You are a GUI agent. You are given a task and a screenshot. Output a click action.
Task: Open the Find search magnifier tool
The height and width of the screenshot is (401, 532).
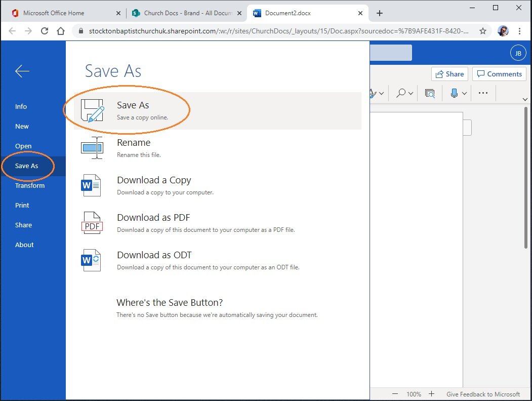click(x=401, y=93)
